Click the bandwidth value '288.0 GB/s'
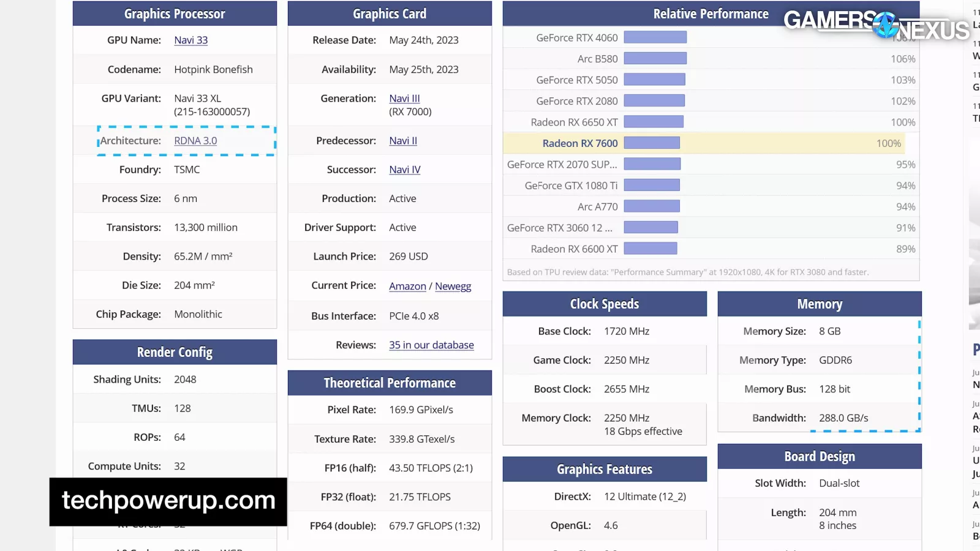The height and width of the screenshot is (551, 980). 843,418
